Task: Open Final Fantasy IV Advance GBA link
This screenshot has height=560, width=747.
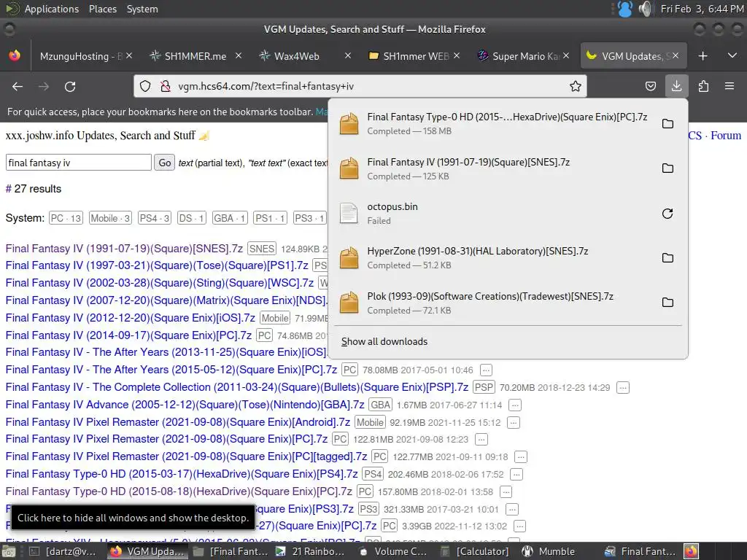Action: [185, 405]
